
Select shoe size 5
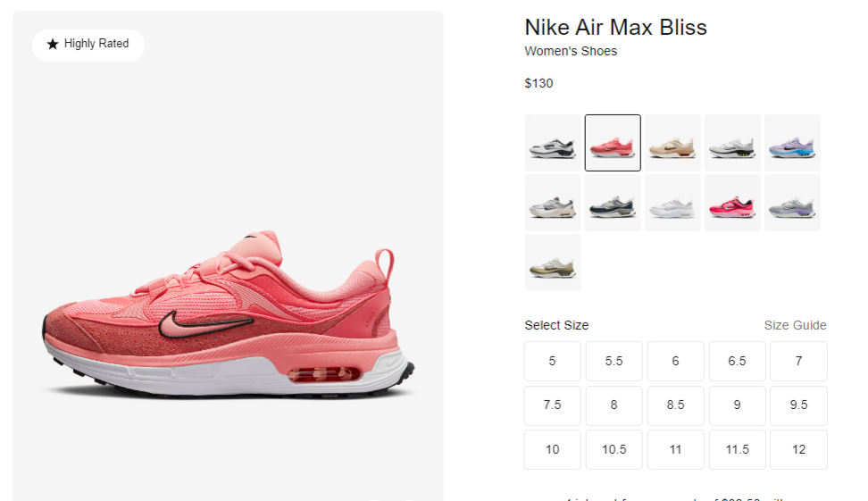[553, 361]
